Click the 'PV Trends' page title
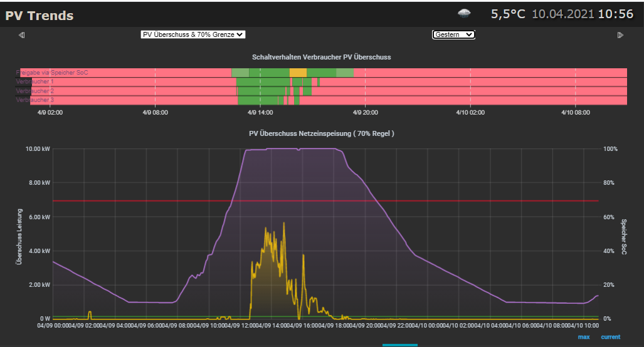The height and width of the screenshot is (347, 644). (40, 16)
